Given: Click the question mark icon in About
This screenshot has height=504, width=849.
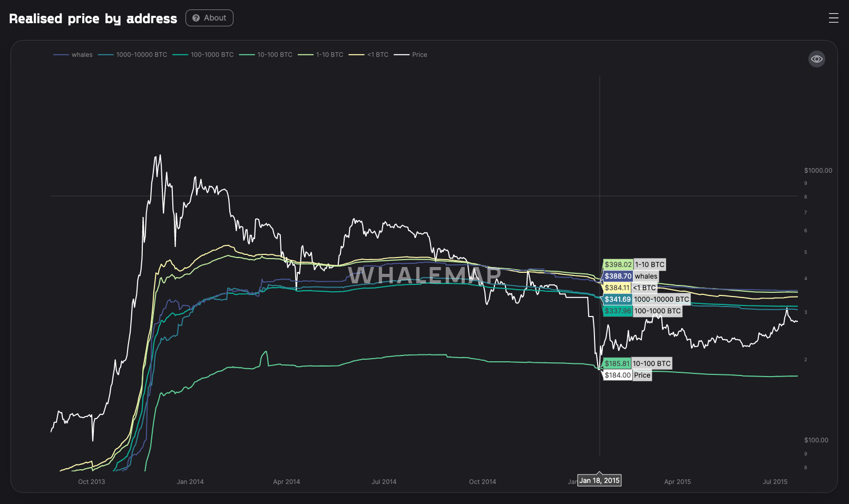Looking at the screenshot, I should (196, 18).
